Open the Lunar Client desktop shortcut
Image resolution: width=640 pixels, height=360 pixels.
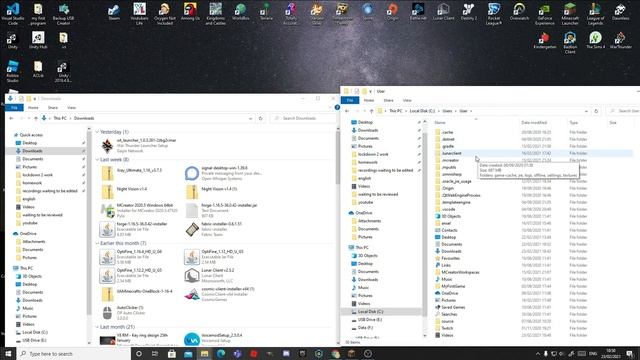click(x=443, y=12)
